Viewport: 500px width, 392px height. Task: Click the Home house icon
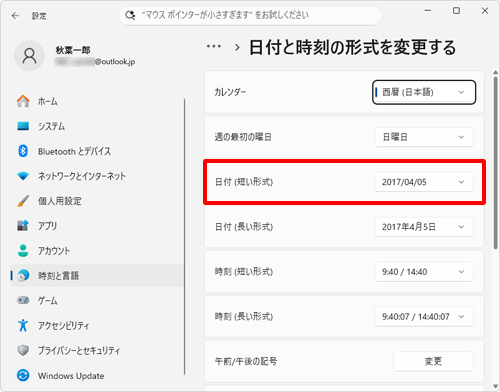(23, 101)
